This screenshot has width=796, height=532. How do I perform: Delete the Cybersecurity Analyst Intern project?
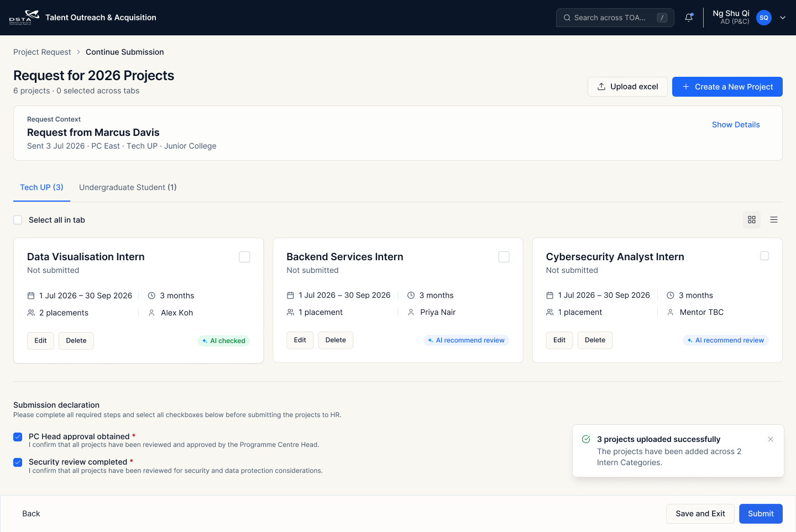(595, 340)
